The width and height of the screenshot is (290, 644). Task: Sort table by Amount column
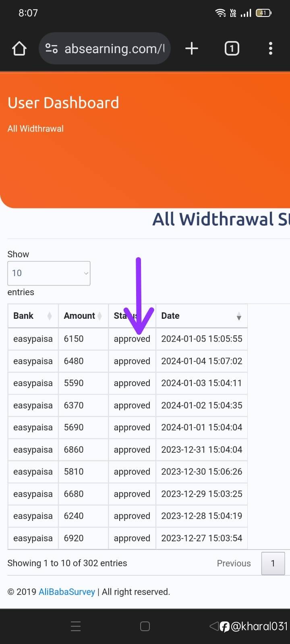[x=83, y=316]
